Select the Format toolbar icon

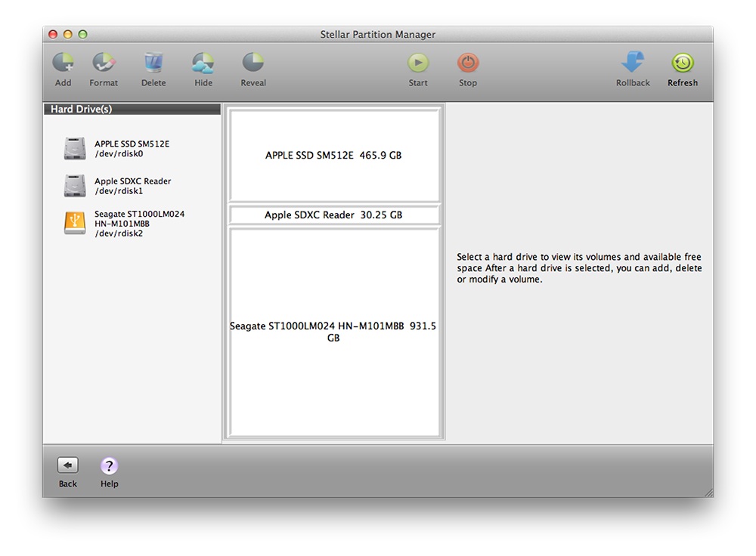pos(104,63)
